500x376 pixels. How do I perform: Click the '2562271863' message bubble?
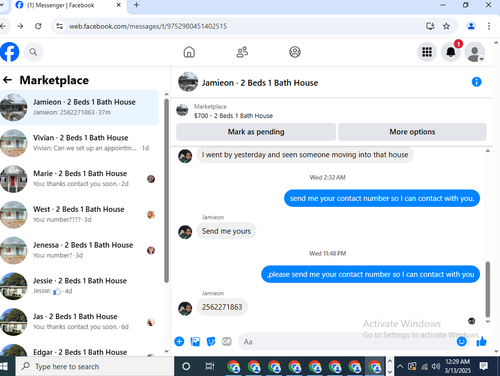pos(222,307)
